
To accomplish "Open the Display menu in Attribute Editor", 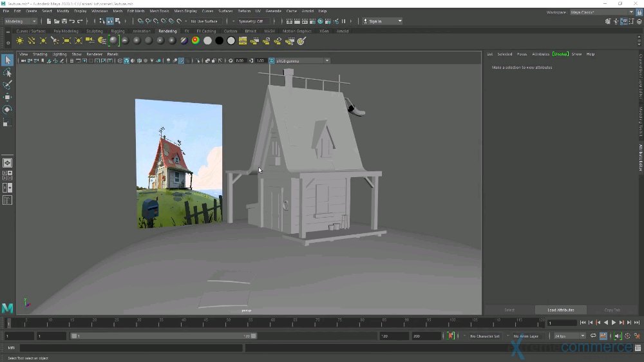I will [x=560, y=54].
